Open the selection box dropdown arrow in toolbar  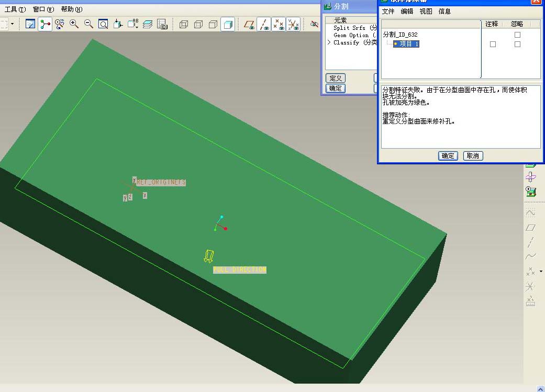(13, 24)
